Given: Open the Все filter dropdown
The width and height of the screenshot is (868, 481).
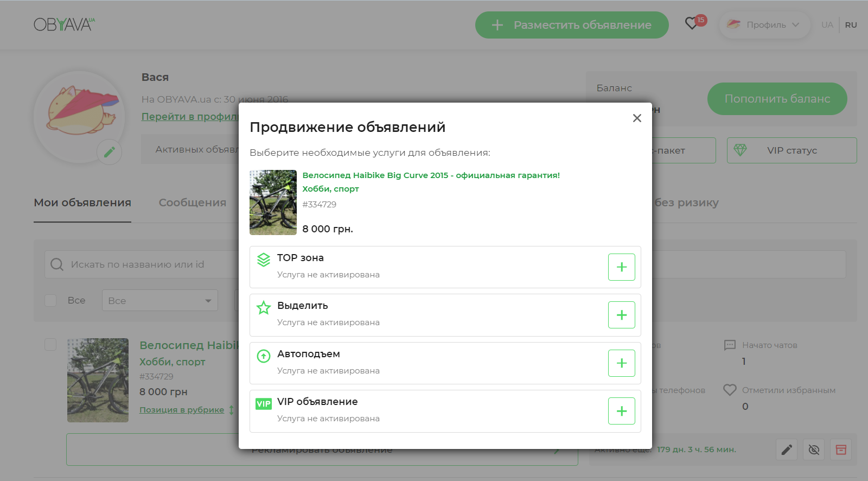Looking at the screenshot, I should (159, 300).
